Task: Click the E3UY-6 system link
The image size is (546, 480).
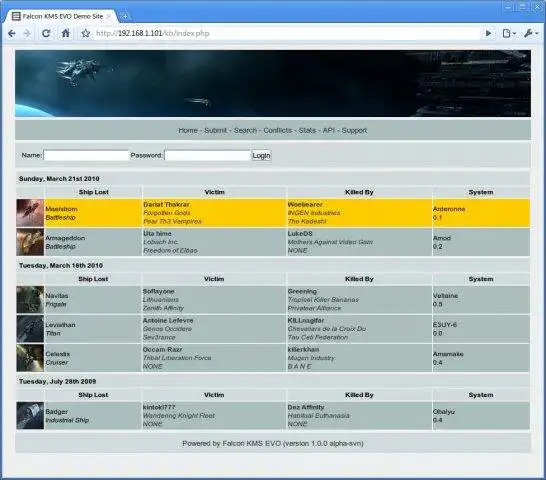Action: click(445, 325)
